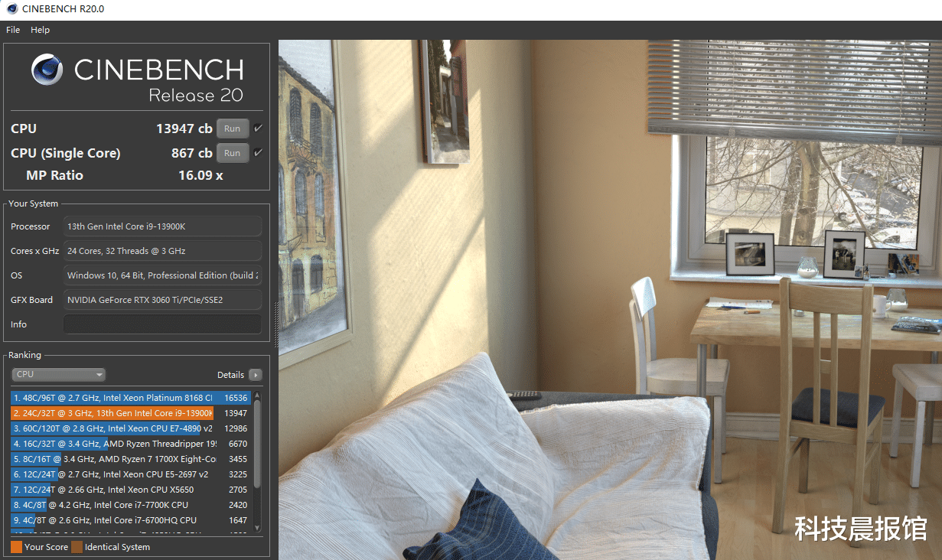Run the CPU (Single Core) benchmark
Viewport: 942px width, 560px height.
point(233,153)
